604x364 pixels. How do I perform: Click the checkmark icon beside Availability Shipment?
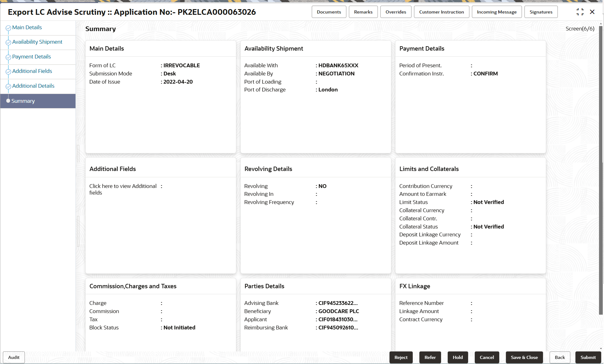click(x=8, y=42)
